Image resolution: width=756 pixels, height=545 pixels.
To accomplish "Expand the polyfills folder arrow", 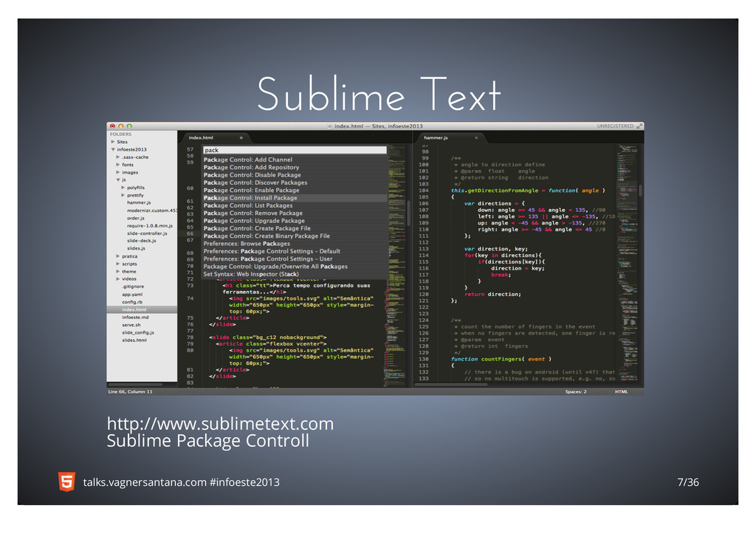I will pyautogui.click(x=123, y=188).
